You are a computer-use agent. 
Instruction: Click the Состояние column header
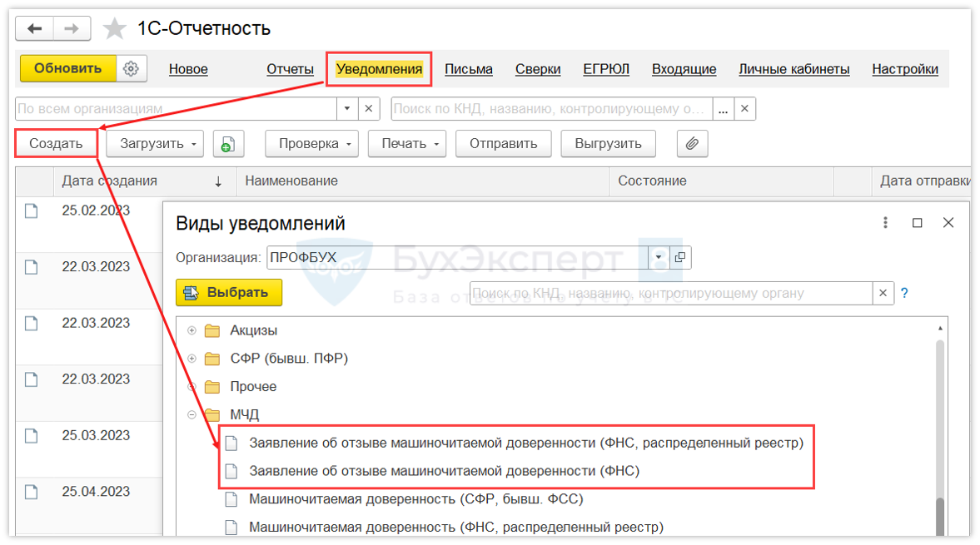pyautogui.click(x=721, y=181)
